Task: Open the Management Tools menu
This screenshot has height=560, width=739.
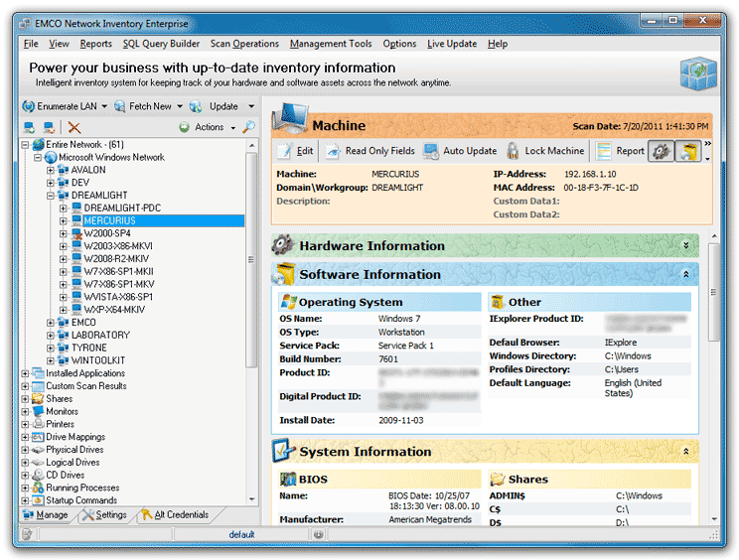Action: coord(331,44)
